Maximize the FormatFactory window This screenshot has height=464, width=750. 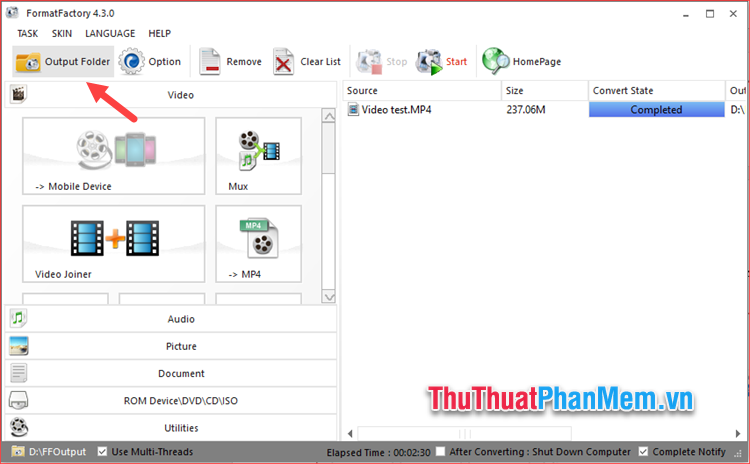[710, 14]
